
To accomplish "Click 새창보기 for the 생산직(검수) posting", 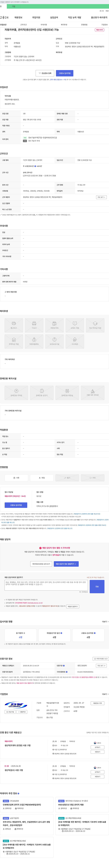I will pos(98,777).
